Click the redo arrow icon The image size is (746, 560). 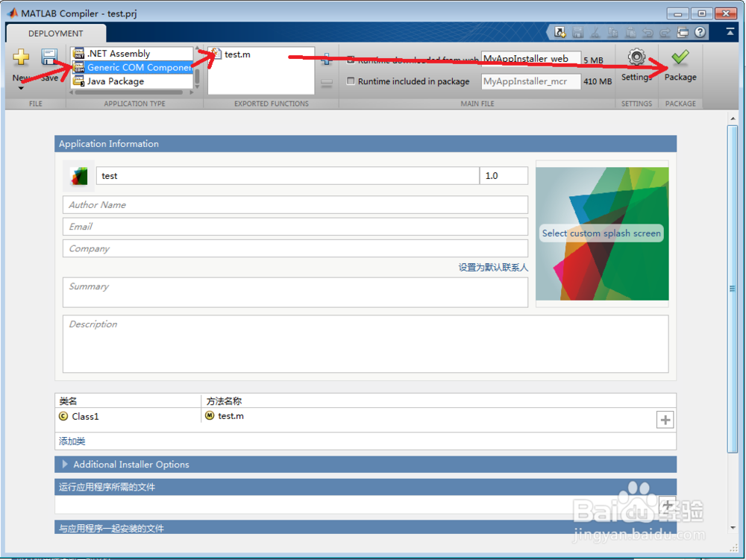(x=665, y=32)
